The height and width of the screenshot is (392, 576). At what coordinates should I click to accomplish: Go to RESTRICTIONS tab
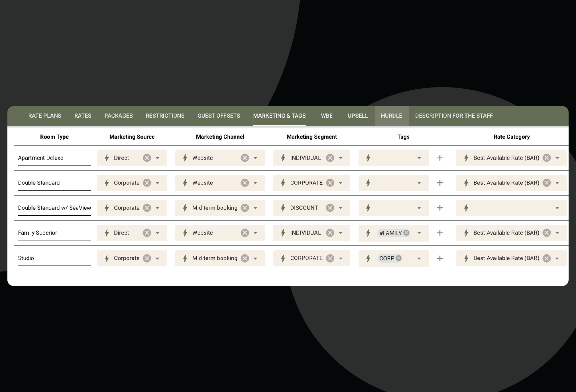coord(165,116)
